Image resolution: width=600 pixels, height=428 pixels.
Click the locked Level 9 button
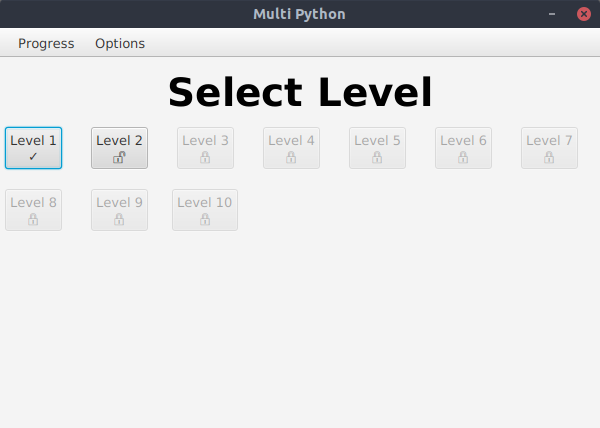tap(119, 210)
